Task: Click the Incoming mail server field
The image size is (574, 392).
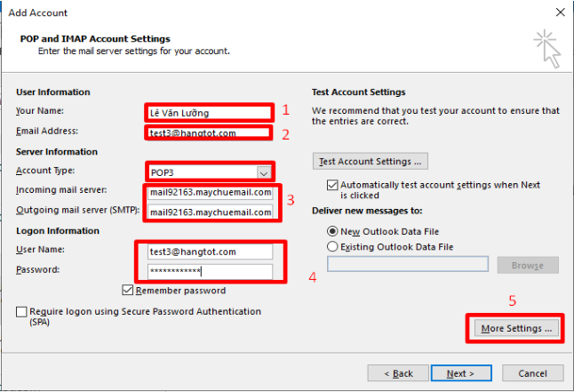Action: tap(210, 192)
